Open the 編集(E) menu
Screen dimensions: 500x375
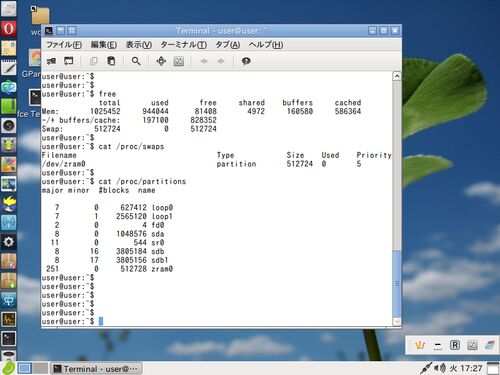tap(104, 45)
